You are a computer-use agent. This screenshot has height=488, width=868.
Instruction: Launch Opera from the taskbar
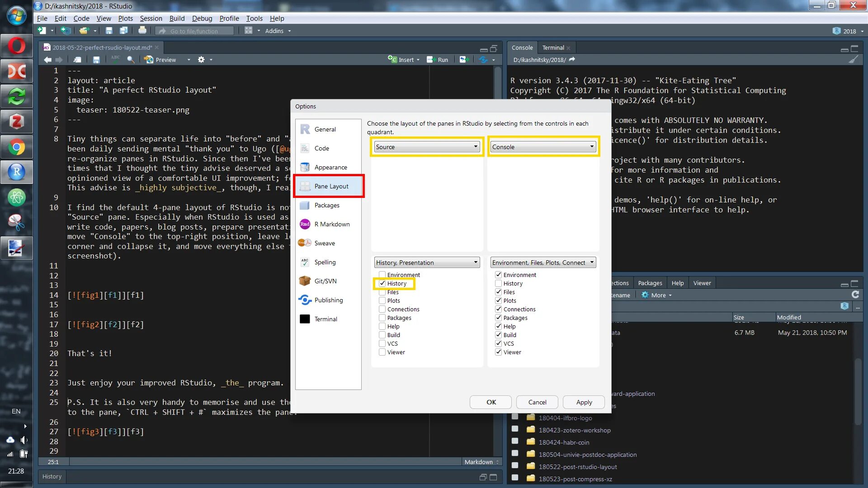(16, 46)
